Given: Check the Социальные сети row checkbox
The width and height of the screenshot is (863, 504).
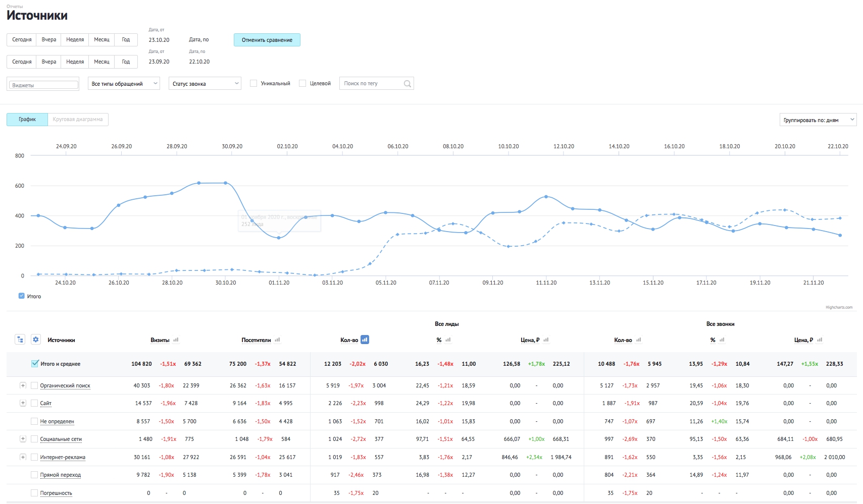Looking at the screenshot, I should [34, 439].
